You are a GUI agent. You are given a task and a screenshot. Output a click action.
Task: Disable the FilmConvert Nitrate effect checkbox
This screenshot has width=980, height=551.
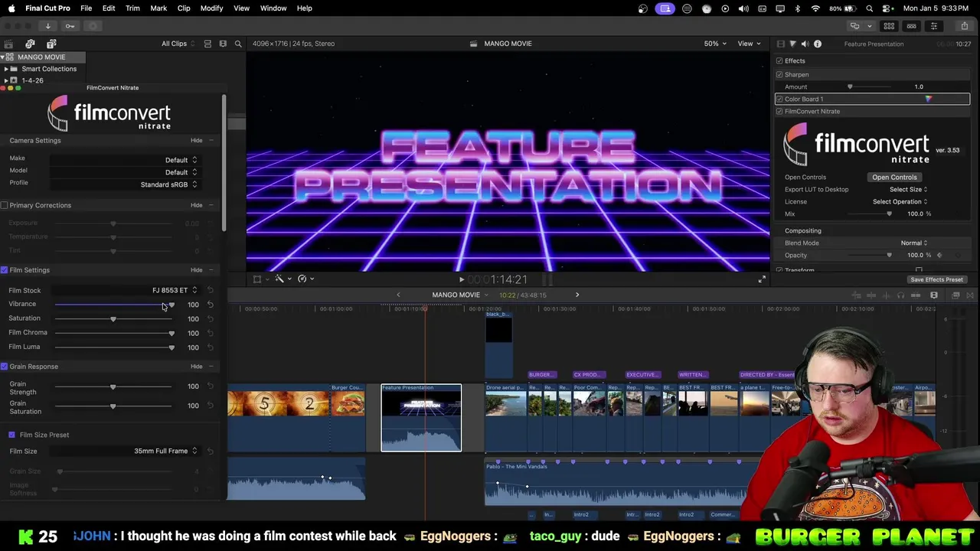point(779,111)
